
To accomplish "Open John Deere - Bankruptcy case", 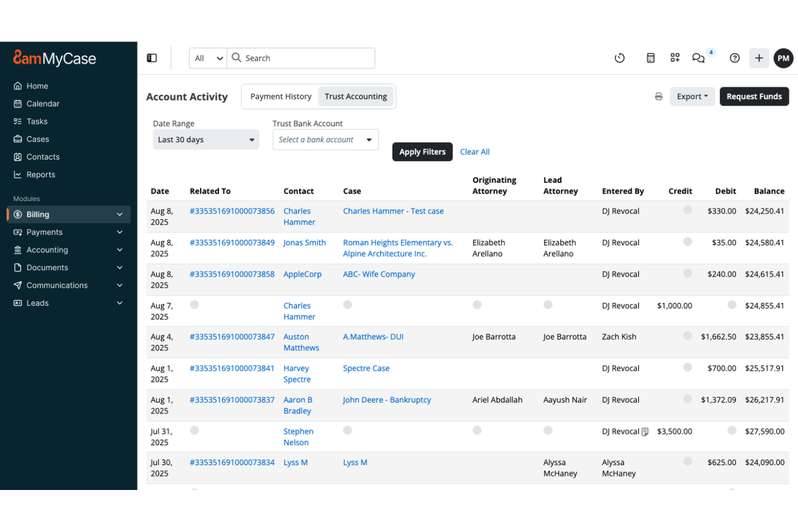I will point(387,400).
